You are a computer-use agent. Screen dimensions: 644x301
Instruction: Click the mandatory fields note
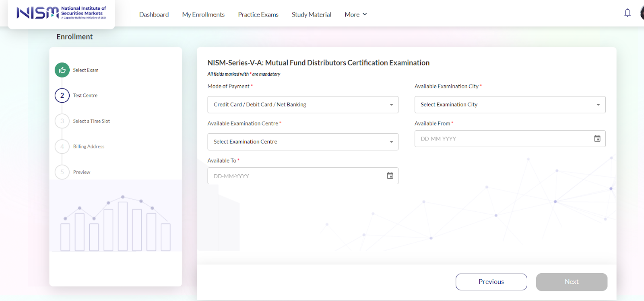click(244, 74)
